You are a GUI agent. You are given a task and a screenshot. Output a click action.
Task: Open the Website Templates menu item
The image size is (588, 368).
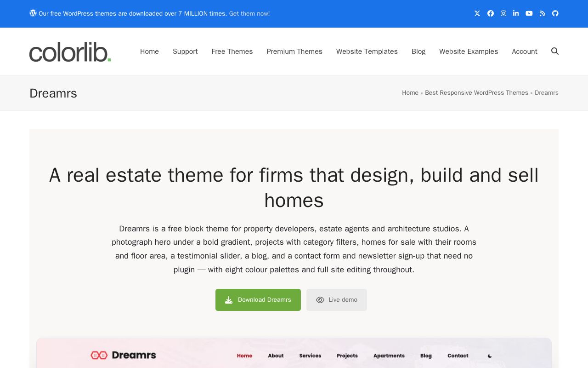tap(367, 52)
